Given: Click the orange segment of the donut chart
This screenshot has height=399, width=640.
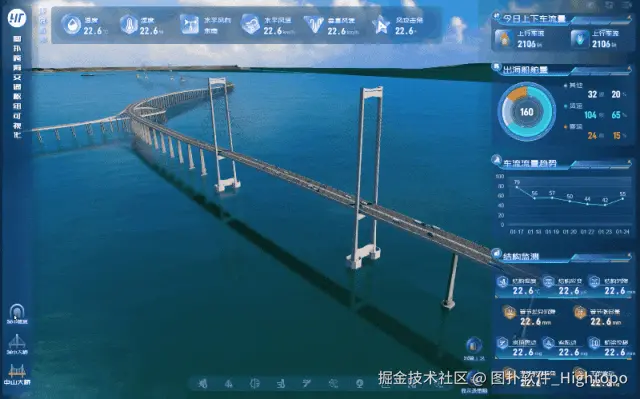Looking at the screenshot, I should [x=516, y=93].
